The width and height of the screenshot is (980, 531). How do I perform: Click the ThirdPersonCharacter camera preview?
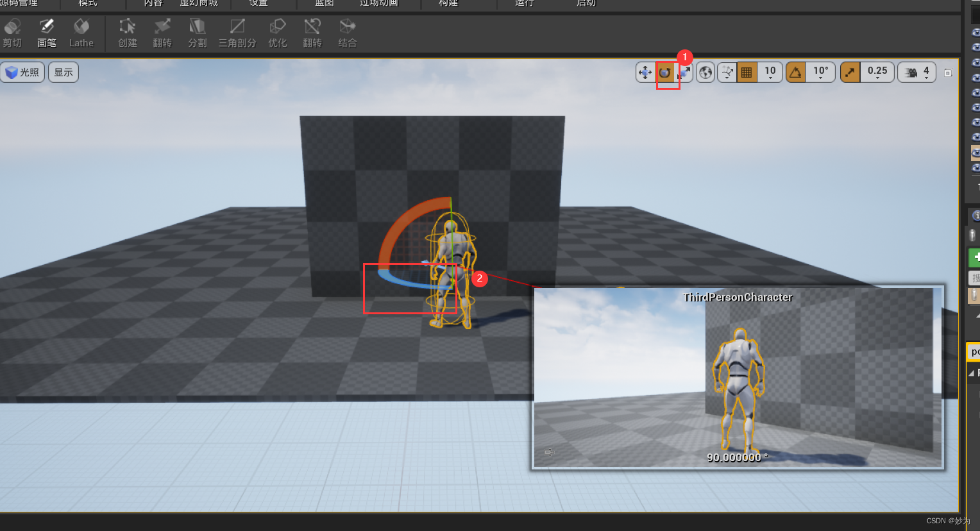click(738, 377)
